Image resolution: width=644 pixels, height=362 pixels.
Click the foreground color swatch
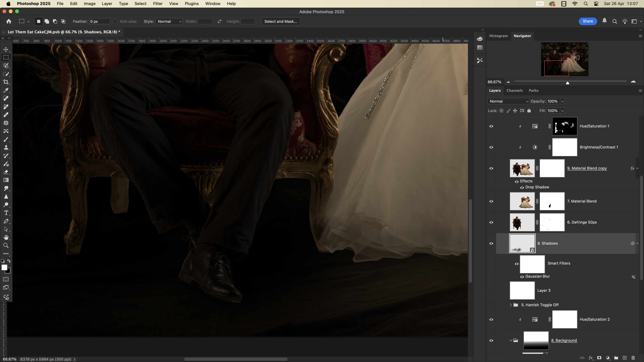[4, 267]
